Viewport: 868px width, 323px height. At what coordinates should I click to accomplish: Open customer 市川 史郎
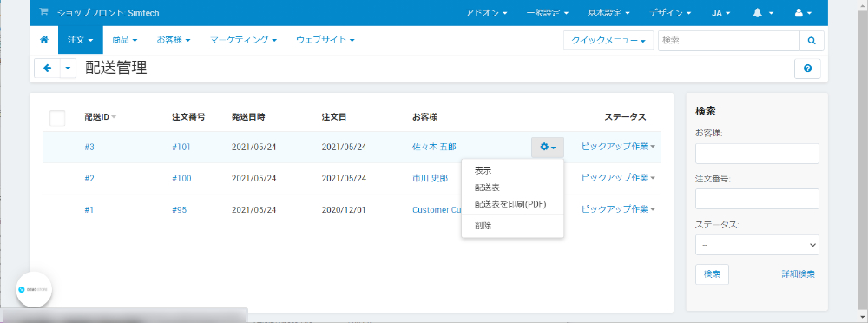[431, 178]
